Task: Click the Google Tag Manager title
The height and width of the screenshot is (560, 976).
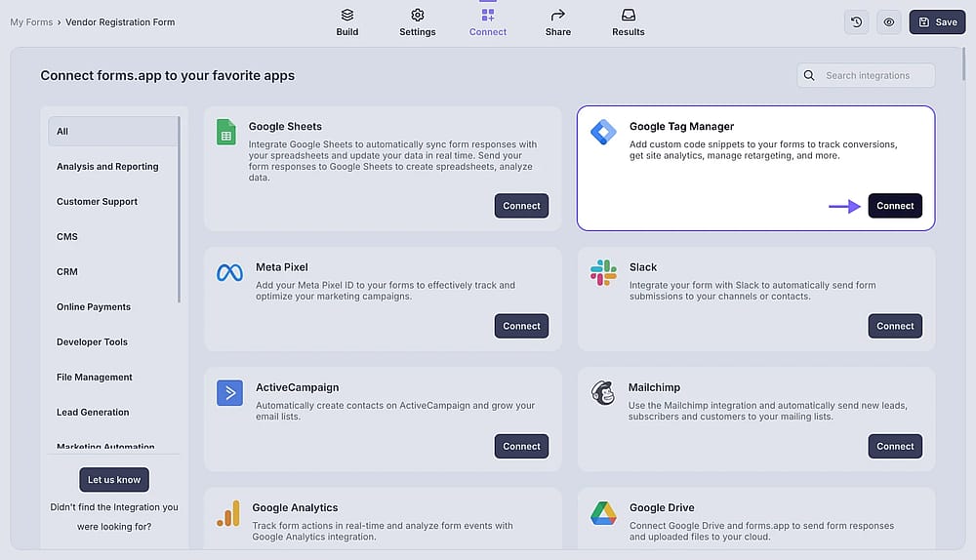Action: pos(681,126)
